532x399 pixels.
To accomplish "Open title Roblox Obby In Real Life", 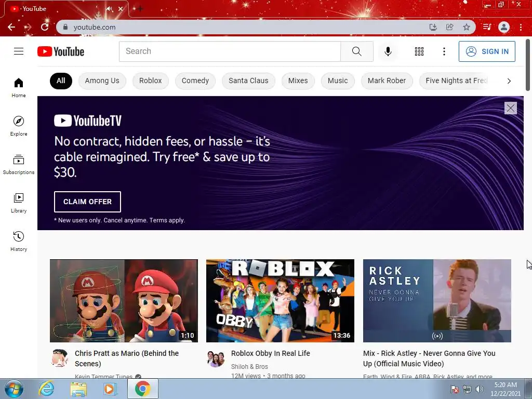I will point(270,353).
